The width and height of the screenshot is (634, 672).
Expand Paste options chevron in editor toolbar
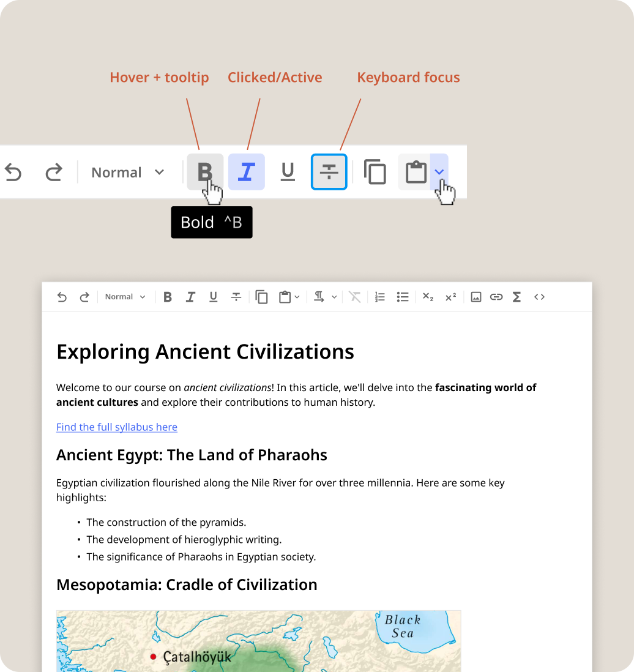[x=297, y=297]
